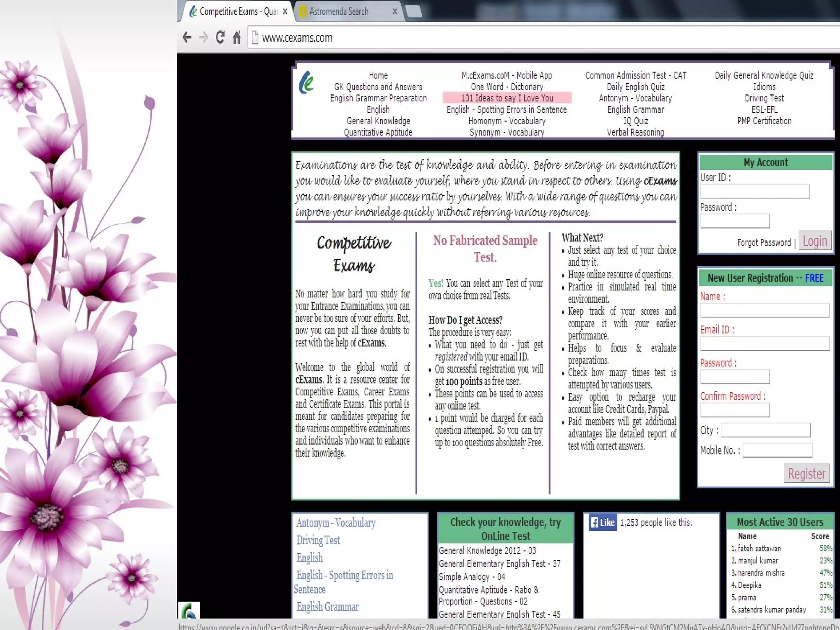The height and width of the screenshot is (630, 840).
Task: Open Daily English Quiz link
Action: pyautogui.click(x=636, y=87)
